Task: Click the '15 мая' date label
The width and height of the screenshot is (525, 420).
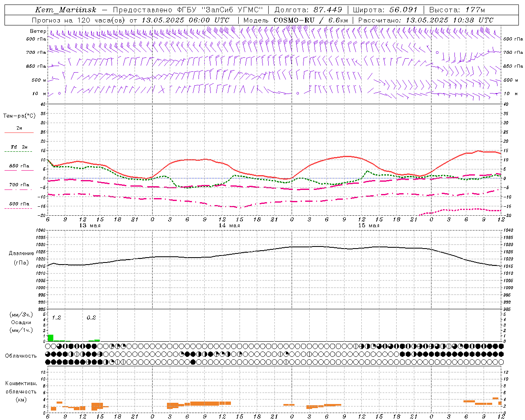Action: (x=369, y=226)
